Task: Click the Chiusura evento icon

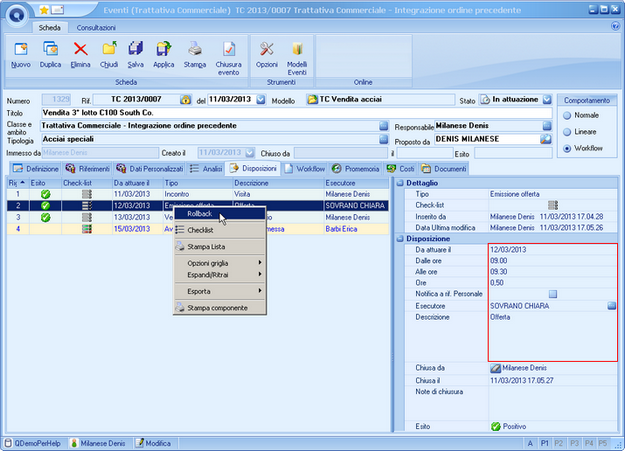Action: coord(228,49)
